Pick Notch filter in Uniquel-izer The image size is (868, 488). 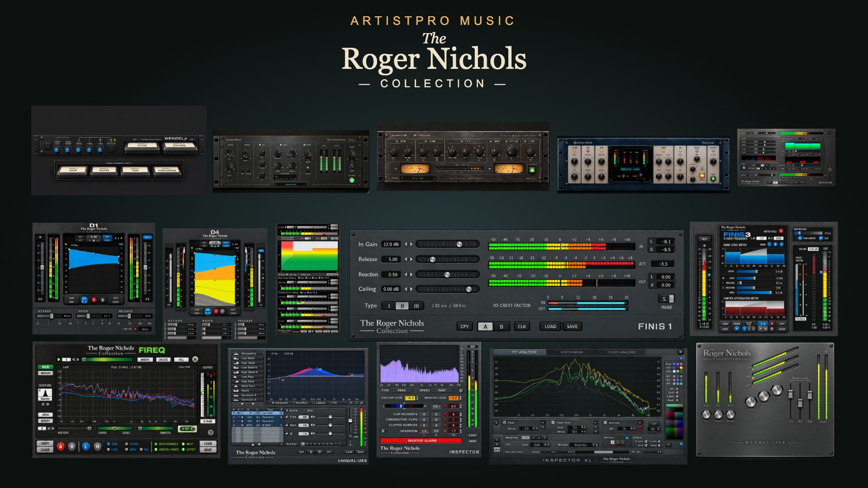pyautogui.click(x=248, y=390)
